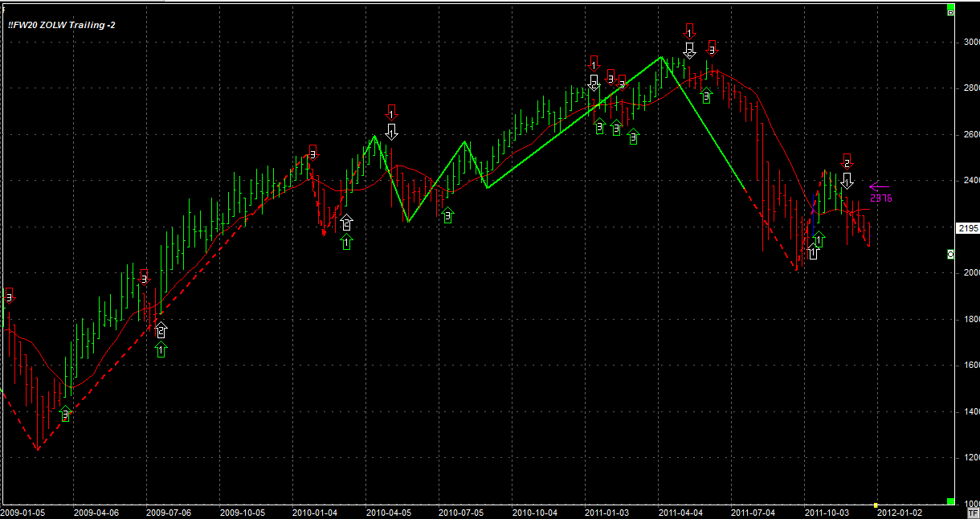Click the 2010-10-04 date label

pos(535,512)
